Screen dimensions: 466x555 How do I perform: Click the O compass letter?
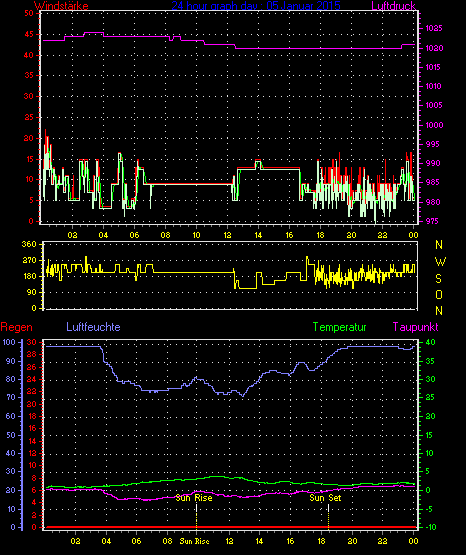coord(439,294)
